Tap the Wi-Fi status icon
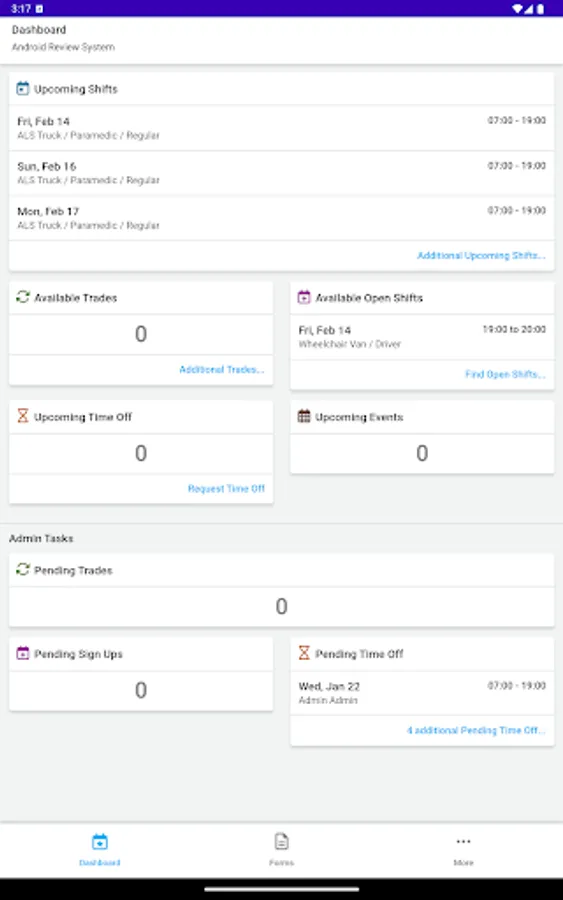Screen dimensions: 563x900 click(518, 9)
